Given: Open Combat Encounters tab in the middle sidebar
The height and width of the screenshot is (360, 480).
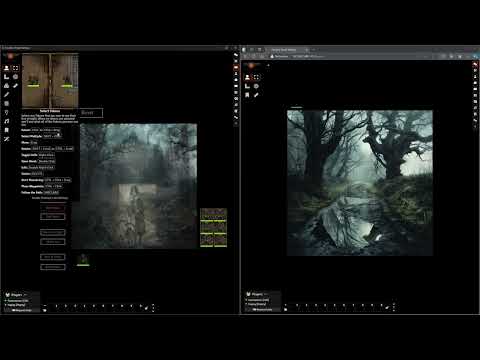Looking at the screenshot, I should coord(236,61).
